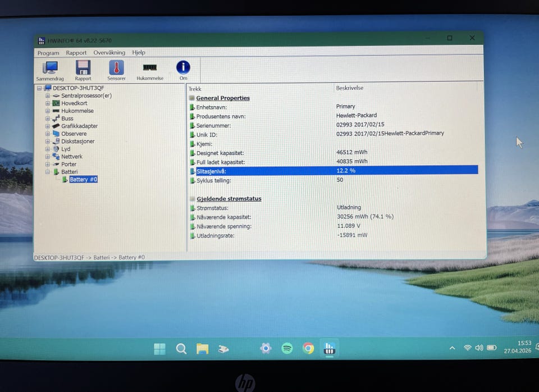
Task: Select Porter in the tree
Action: click(68, 164)
